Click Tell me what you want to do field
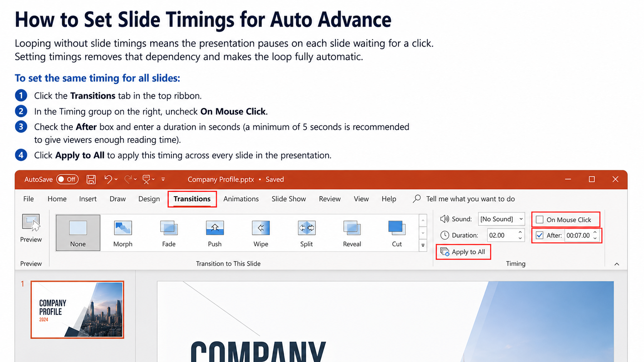Image resolution: width=644 pixels, height=362 pixels. [470, 199]
